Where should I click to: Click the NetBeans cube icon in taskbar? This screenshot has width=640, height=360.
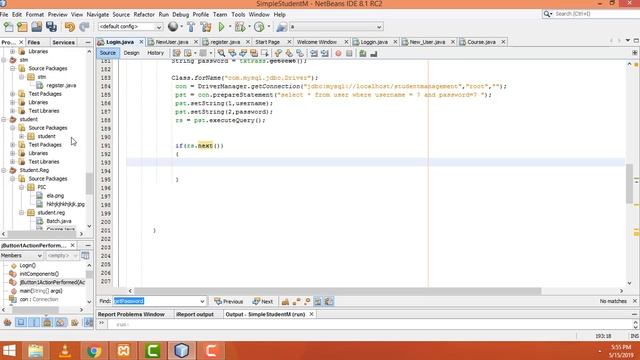click(182, 351)
